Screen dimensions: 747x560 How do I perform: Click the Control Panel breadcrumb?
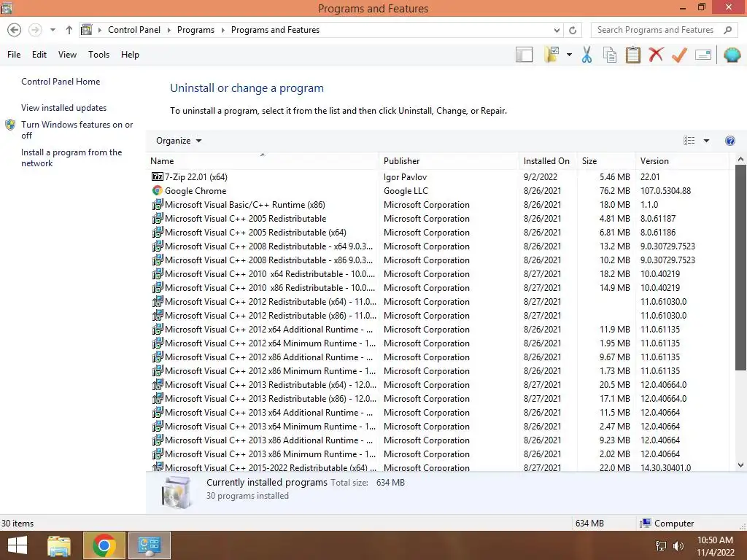click(x=134, y=30)
